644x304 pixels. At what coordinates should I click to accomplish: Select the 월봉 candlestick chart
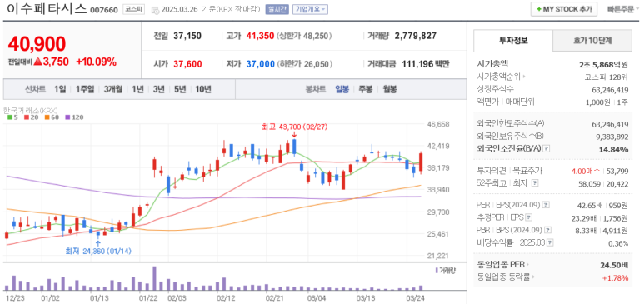390,89
